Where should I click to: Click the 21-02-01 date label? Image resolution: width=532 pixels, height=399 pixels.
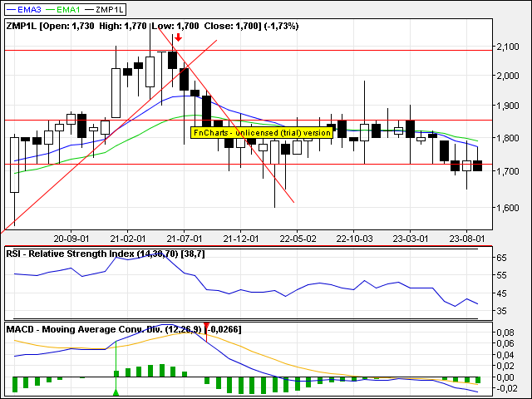[127, 239]
